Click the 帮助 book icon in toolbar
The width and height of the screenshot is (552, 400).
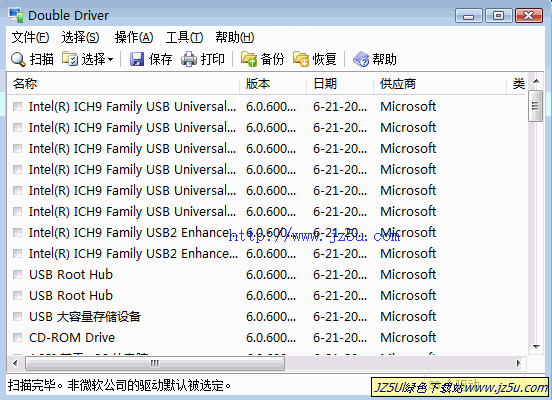tap(361, 59)
